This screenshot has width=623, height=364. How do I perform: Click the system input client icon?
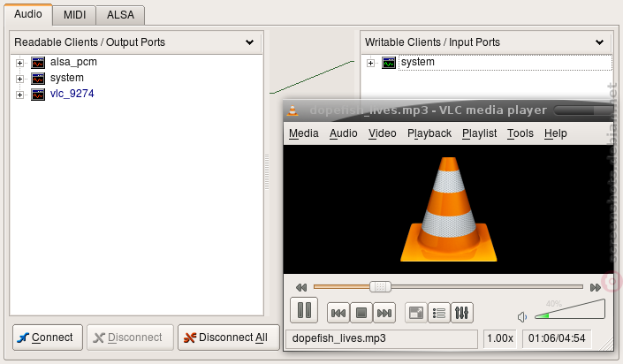[x=389, y=63]
